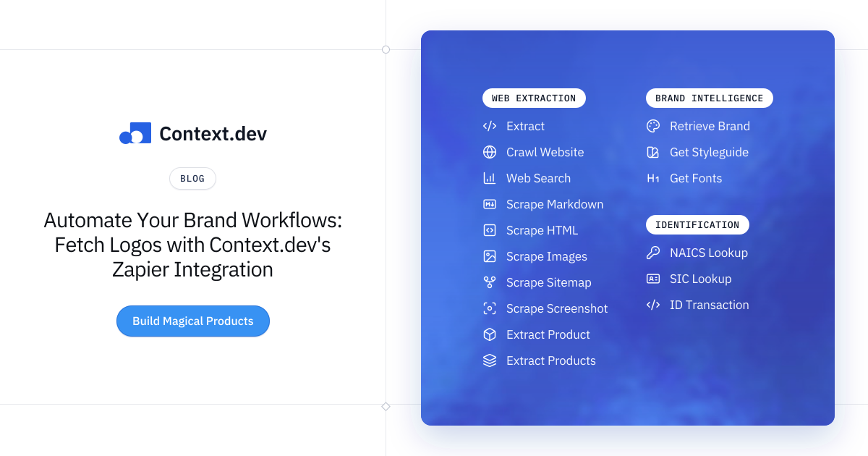Open the ID Transaction item
This screenshot has width=868, height=456.
pyautogui.click(x=709, y=305)
